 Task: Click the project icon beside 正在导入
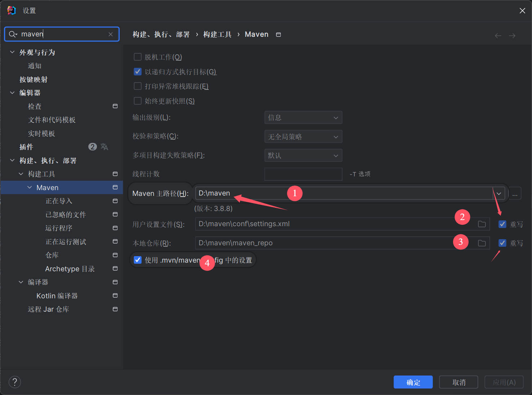pos(115,201)
